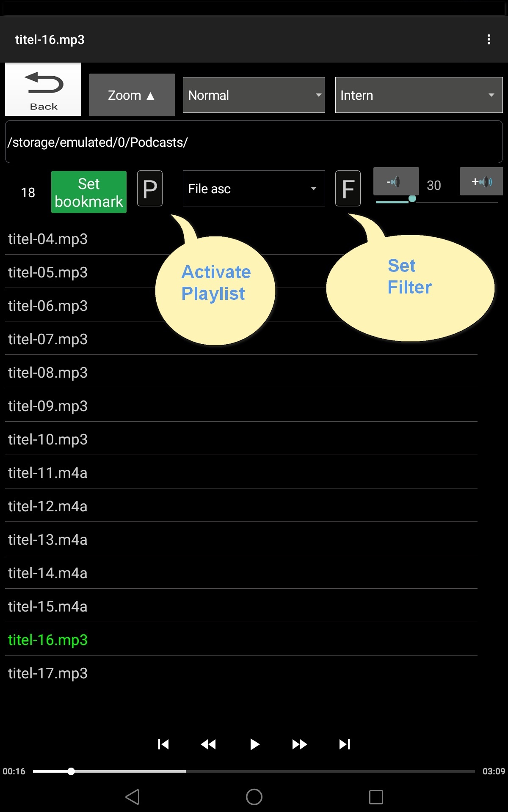The height and width of the screenshot is (812, 508).
Task: Tap the Android home navigation button
Action: 254,797
